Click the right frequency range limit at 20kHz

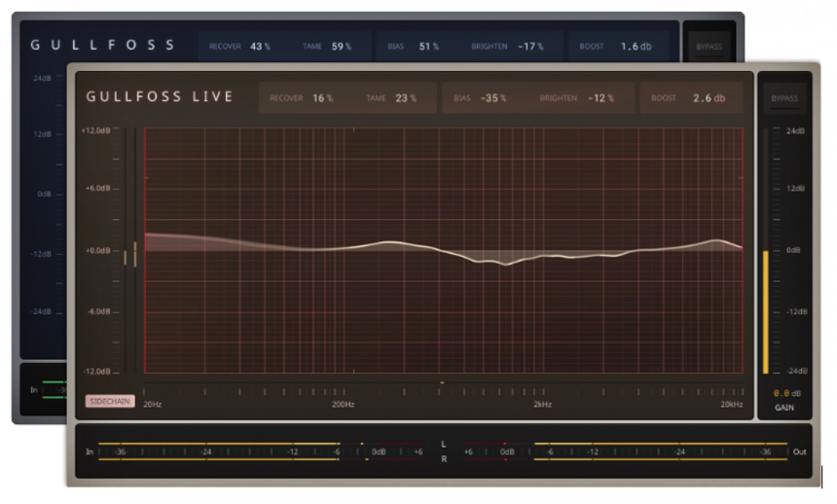[x=743, y=251]
